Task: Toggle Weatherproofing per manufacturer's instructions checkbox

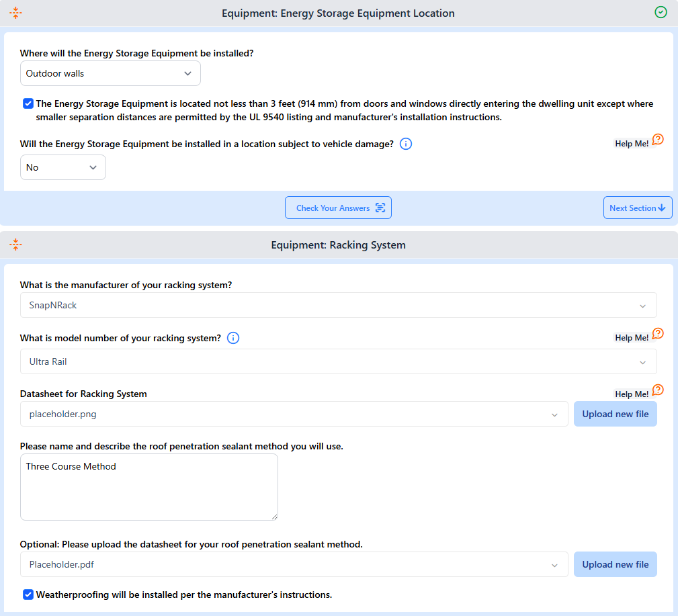Action: point(28,595)
